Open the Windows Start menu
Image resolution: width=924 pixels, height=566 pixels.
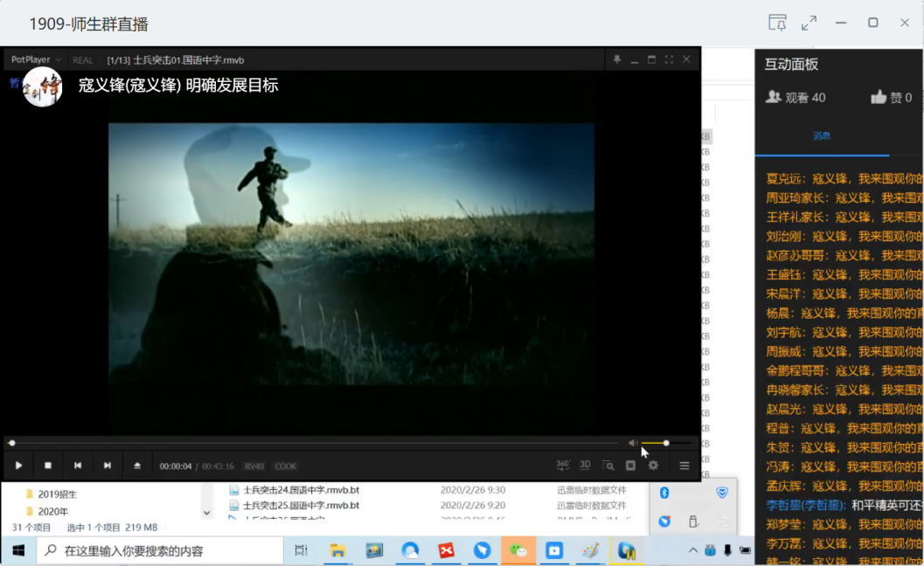(x=18, y=550)
